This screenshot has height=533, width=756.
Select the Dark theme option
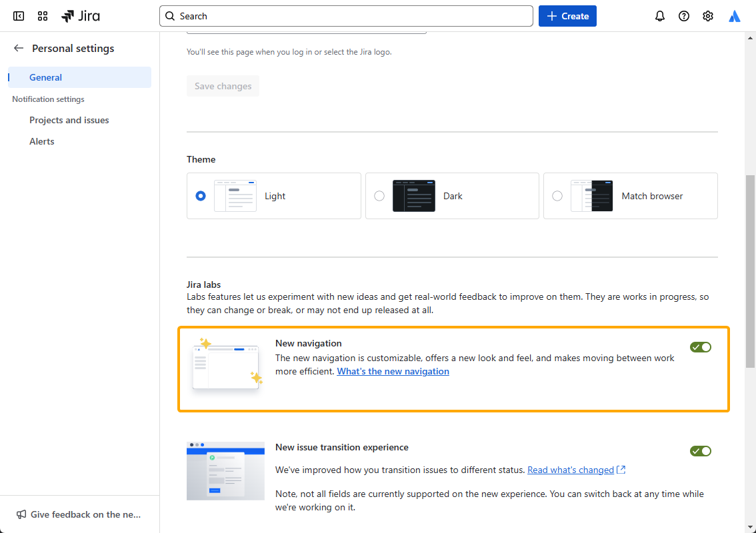tap(379, 196)
